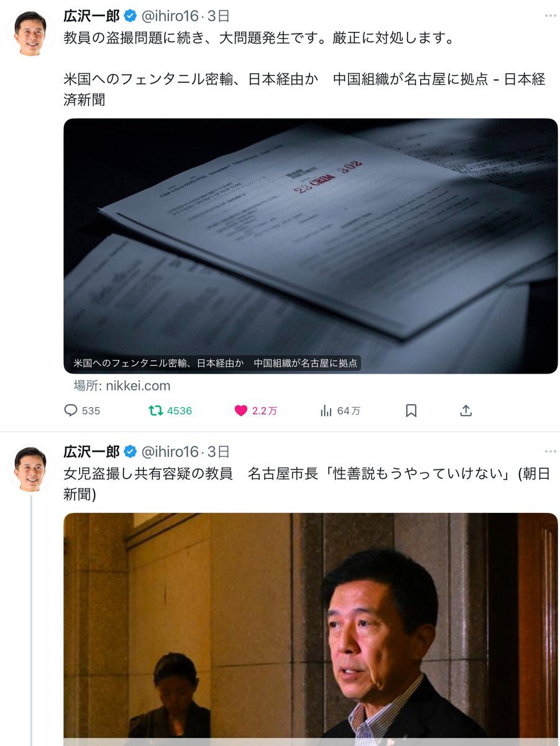Viewport: 560px width, 746px height.
Task: Tap the verified badge beside 広沢一郎 in first tweet
Action: point(131,16)
